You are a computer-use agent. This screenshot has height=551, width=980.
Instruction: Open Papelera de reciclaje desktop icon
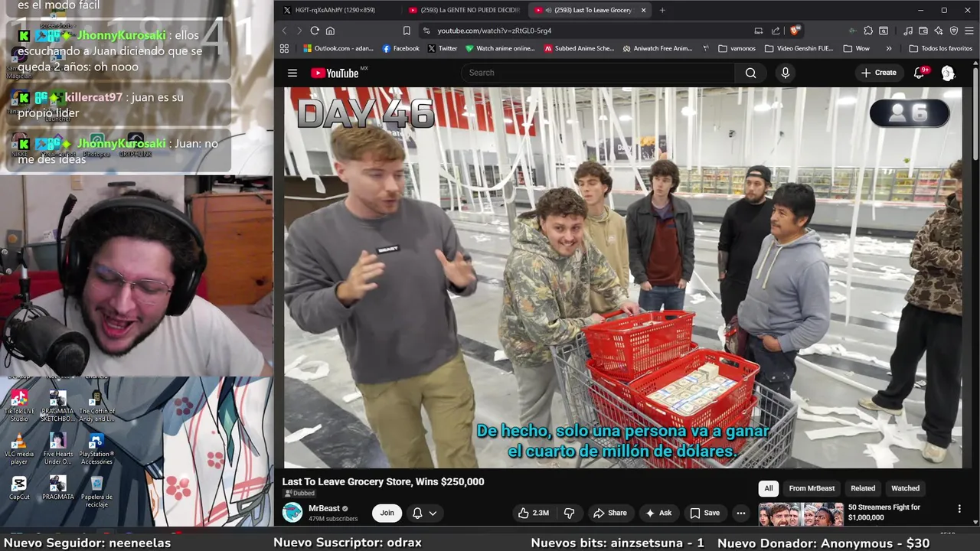(96, 491)
